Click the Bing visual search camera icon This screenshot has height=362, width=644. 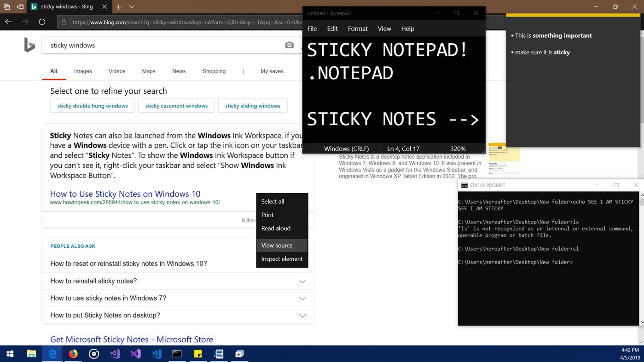pyautogui.click(x=289, y=45)
